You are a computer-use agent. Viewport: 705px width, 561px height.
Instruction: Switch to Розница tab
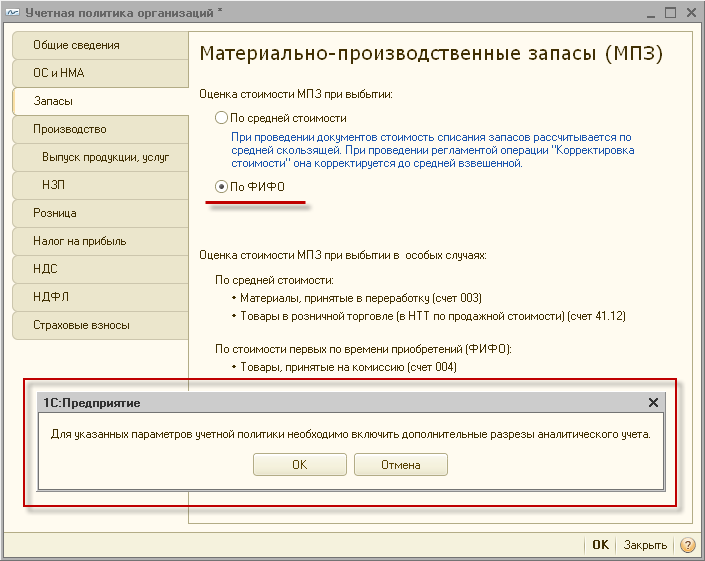pos(100,213)
